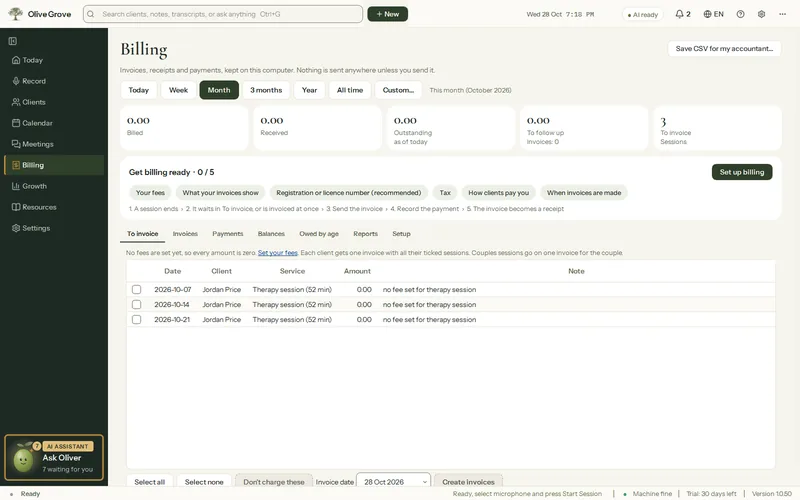
Task: Open the help question-mark icon
Action: [x=740, y=14]
